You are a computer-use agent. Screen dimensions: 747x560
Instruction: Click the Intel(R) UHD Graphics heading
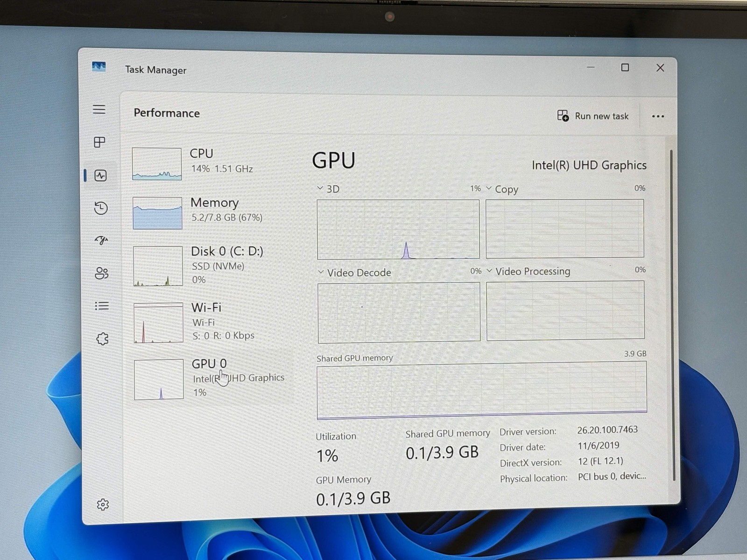(589, 165)
